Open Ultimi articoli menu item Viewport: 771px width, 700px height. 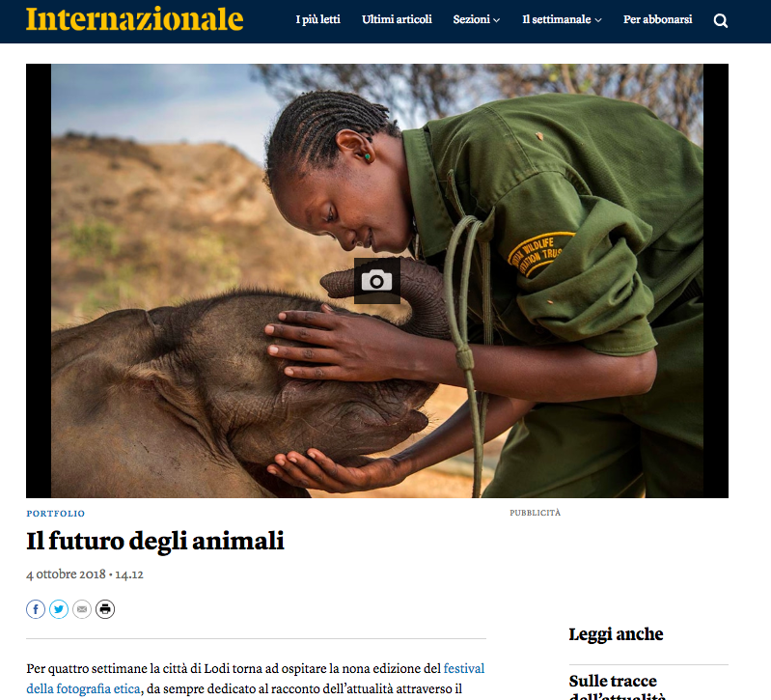pyautogui.click(x=397, y=19)
